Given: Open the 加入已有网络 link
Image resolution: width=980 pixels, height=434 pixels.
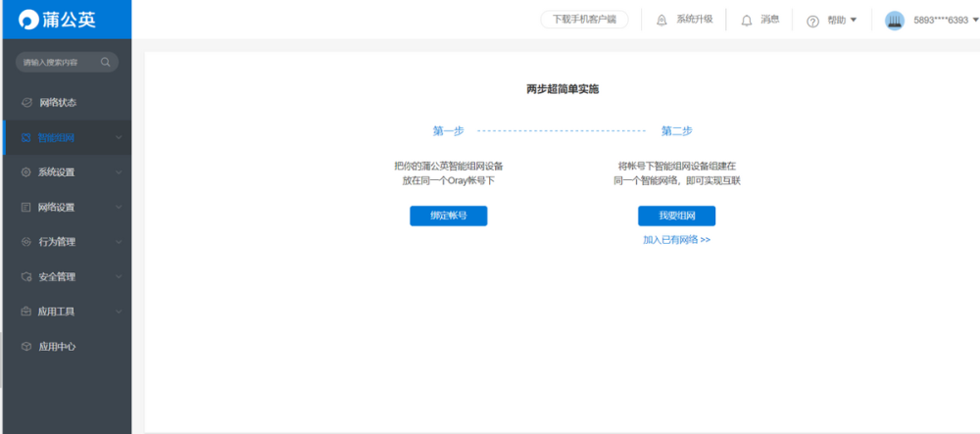Looking at the screenshot, I should click(676, 239).
